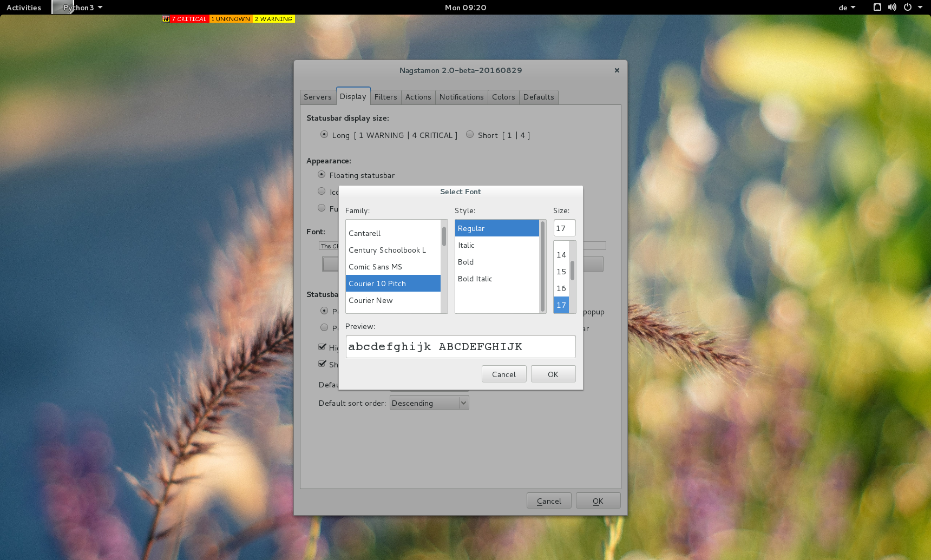Open the de keyboard layout menu

(x=847, y=8)
